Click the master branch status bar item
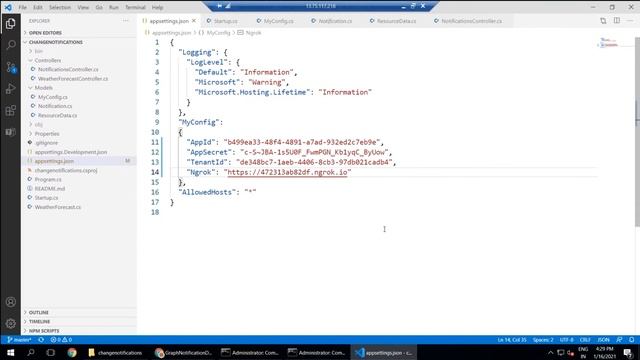 pos(19,340)
